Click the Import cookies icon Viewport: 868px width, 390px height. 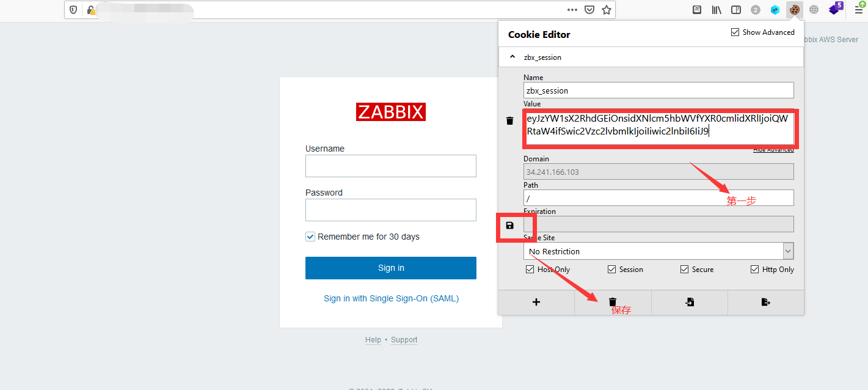pos(690,302)
